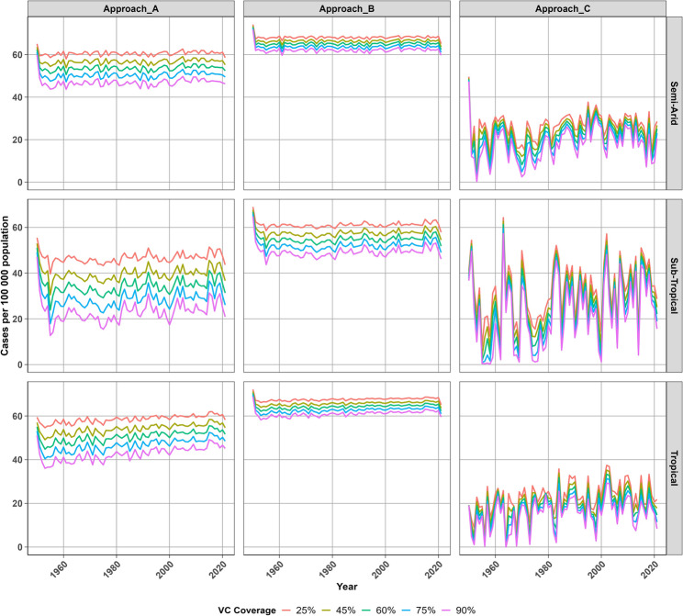Click the olive 45% legend line key
683x616 pixels.
(326, 610)
